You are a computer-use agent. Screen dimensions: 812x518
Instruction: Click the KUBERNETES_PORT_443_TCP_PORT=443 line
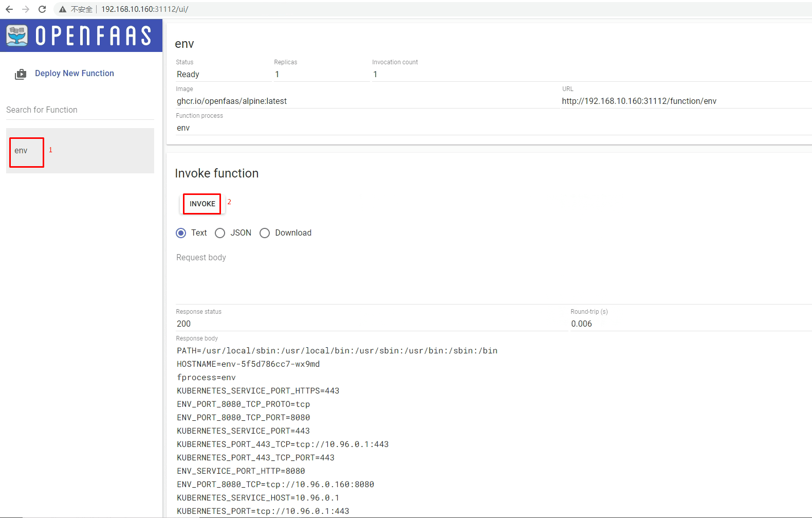tap(255, 458)
